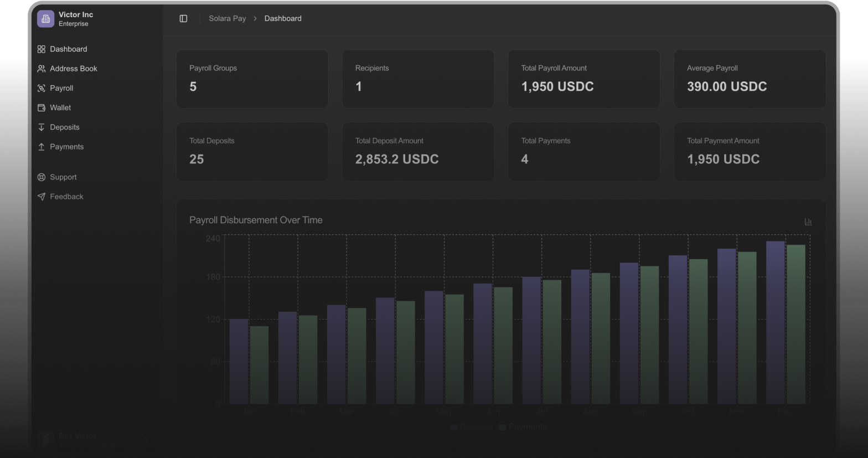Click the Solara Pay breadcrumb link

point(227,19)
